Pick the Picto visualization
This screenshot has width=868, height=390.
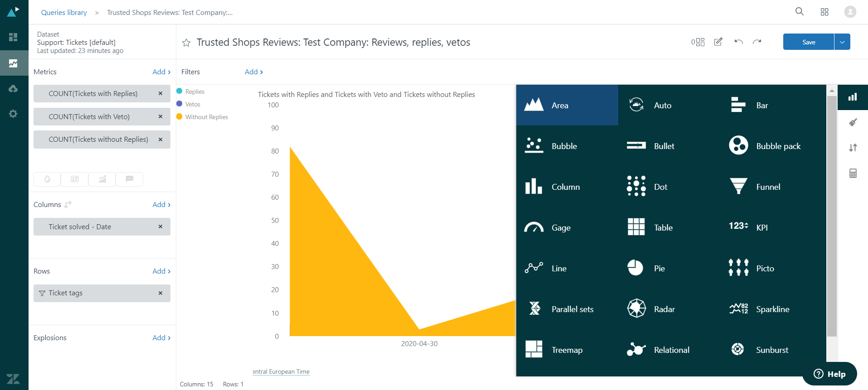[771, 268]
